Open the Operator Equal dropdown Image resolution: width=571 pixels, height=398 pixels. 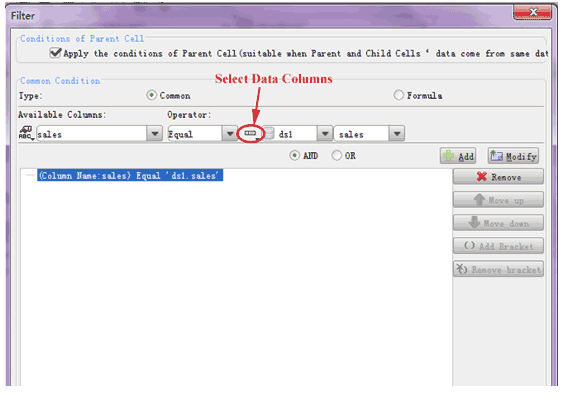230,134
